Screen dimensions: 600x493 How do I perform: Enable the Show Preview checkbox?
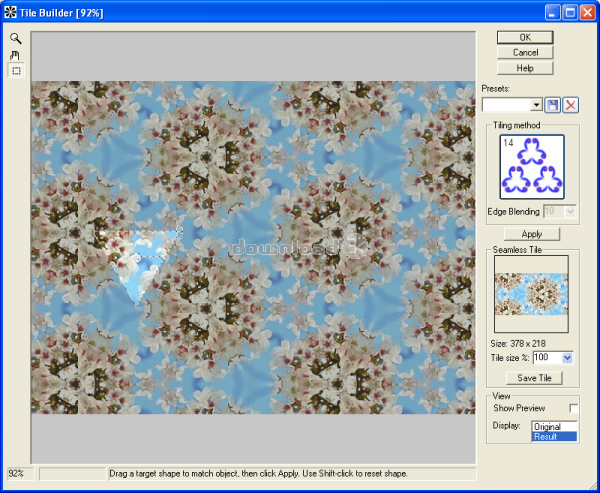573,408
